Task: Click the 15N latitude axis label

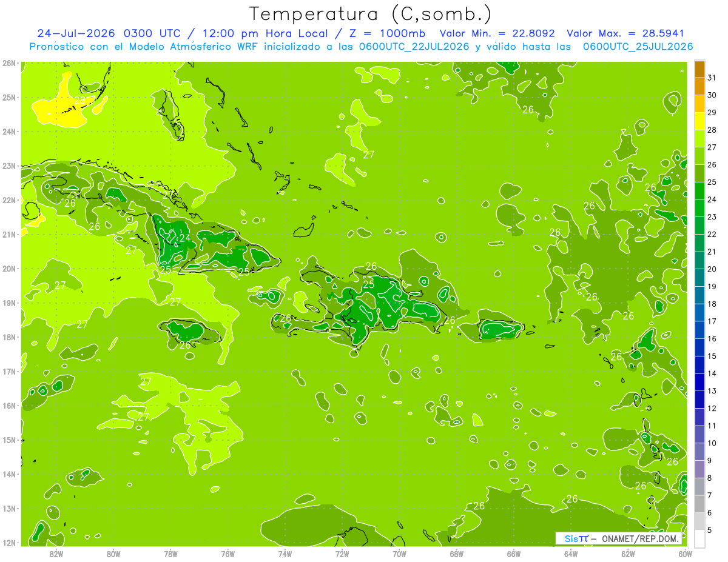Action: (x=9, y=440)
